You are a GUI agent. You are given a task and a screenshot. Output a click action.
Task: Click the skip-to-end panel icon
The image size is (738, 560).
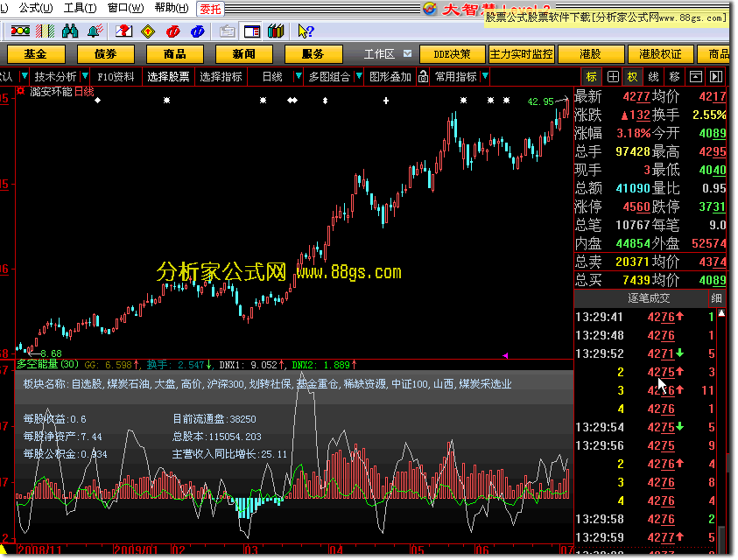pos(716,77)
